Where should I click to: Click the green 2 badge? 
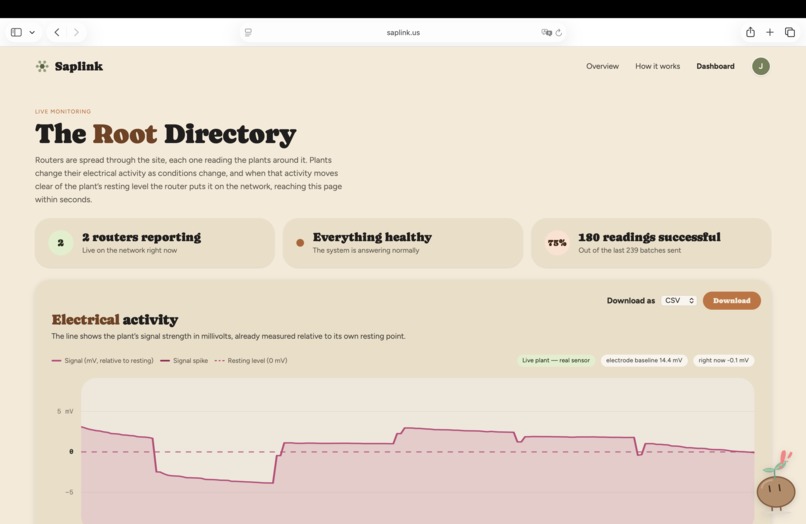[61, 243]
